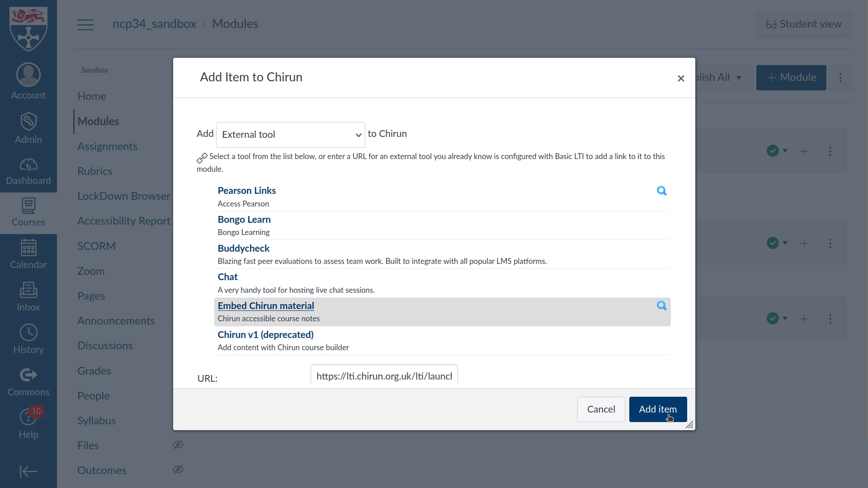
Task: Search Embed Chirun material magnifier icon
Action: pyautogui.click(x=661, y=306)
